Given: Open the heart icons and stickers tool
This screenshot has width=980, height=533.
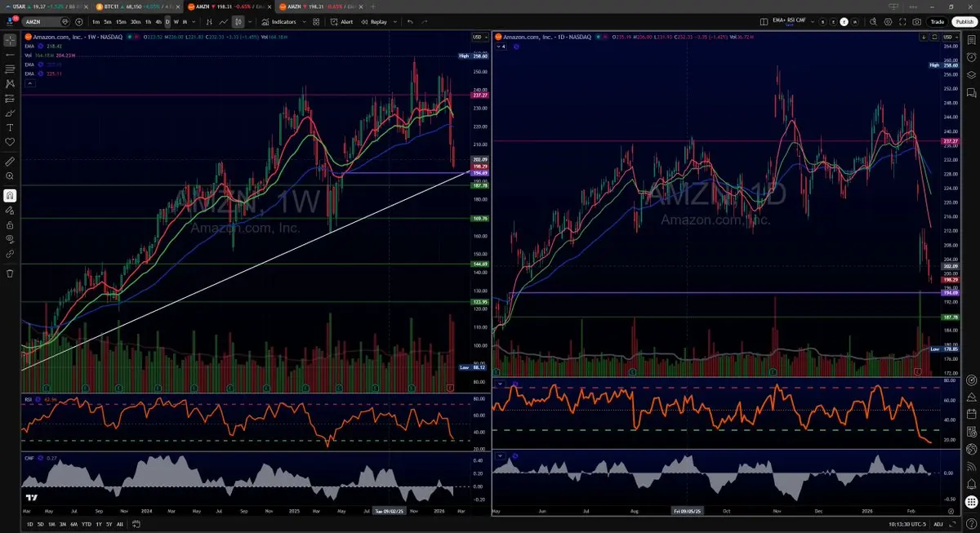Looking at the screenshot, I should (10, 142).
